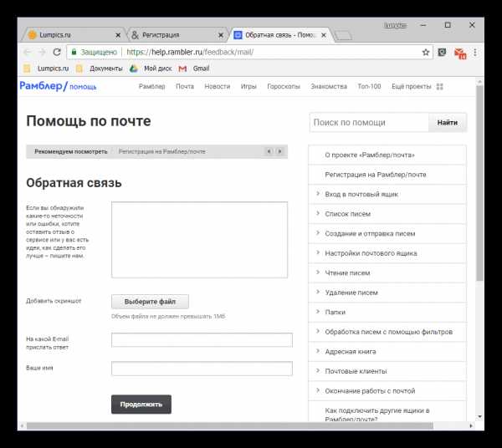Viewport: 502px width, 448px height.
Task: Close the Lumpics.ru tab
Action: coord(118,35)
